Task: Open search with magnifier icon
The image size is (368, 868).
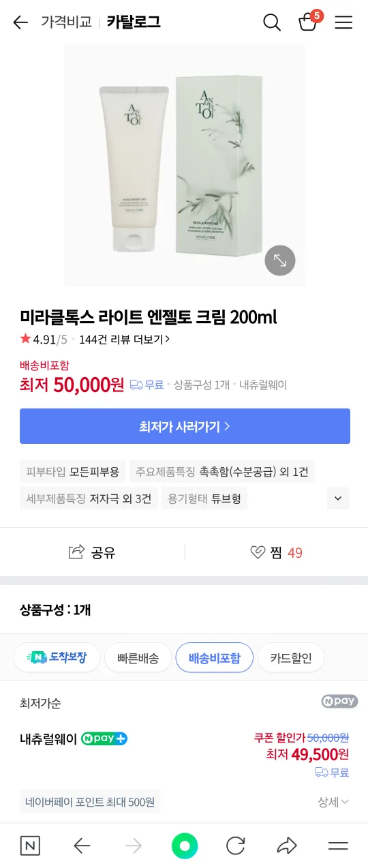Action: 272,23
